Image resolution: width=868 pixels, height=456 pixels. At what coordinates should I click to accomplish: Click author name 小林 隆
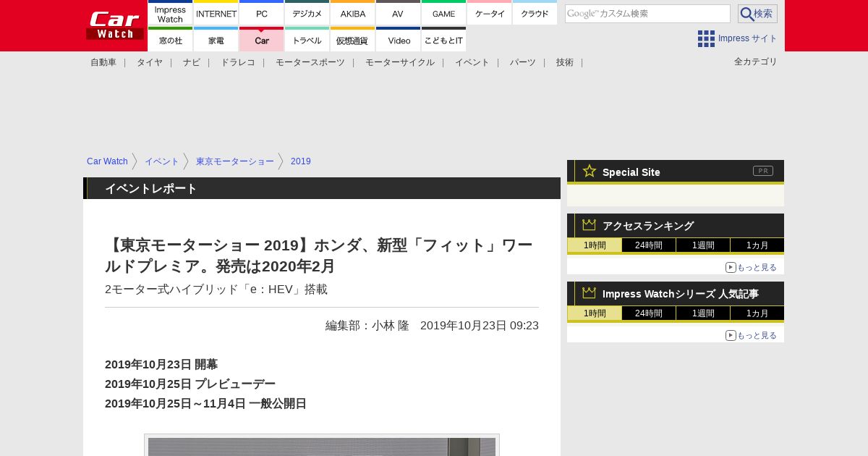click(391, 325)
